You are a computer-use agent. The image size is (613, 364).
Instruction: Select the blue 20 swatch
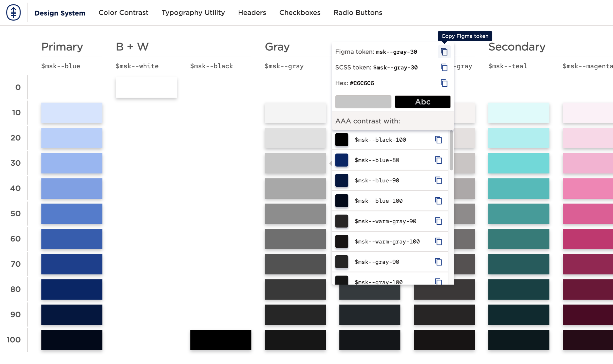(x=72, y=138)
